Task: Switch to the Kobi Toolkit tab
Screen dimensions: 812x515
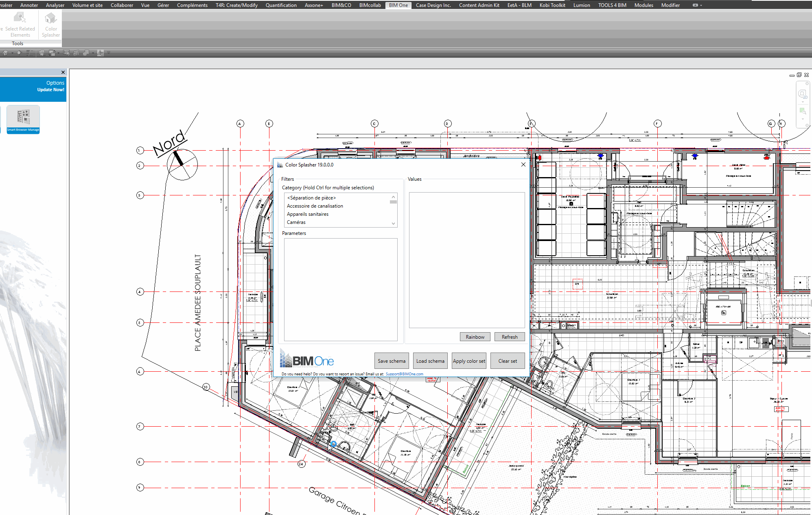Action: 552,5
